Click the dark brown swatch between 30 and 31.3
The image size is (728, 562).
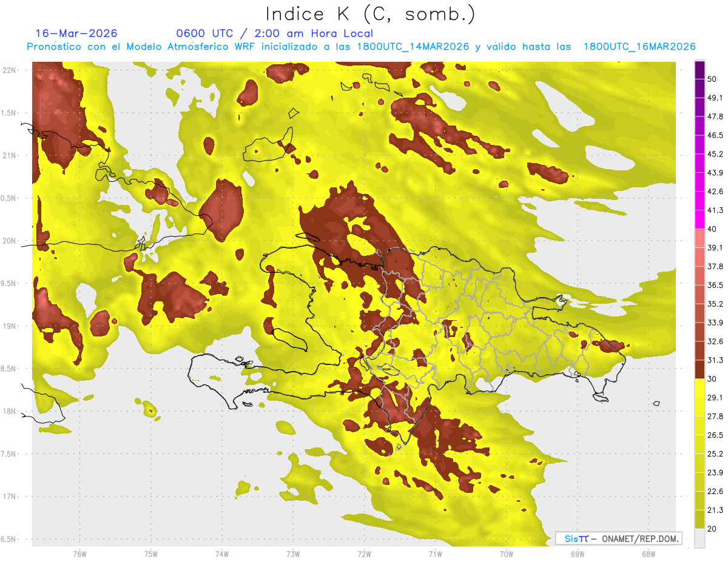699,370
